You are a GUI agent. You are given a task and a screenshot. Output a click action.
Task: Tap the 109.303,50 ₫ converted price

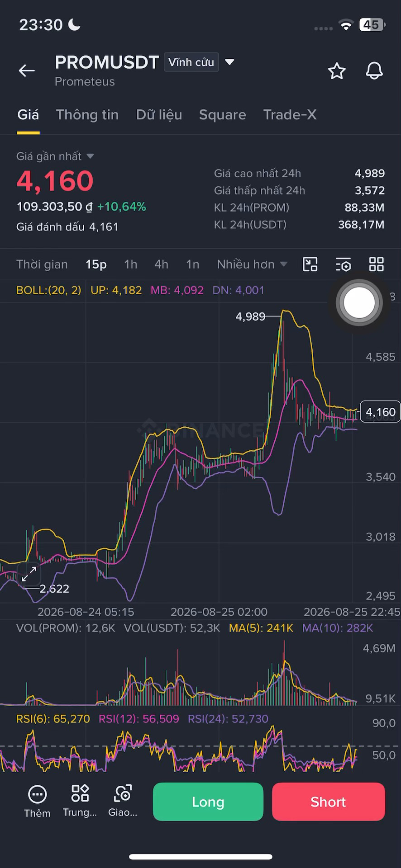(x=54, y=207)
